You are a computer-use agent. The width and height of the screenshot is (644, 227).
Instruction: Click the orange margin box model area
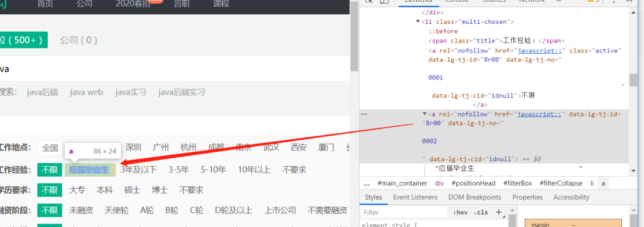[574, 223]
